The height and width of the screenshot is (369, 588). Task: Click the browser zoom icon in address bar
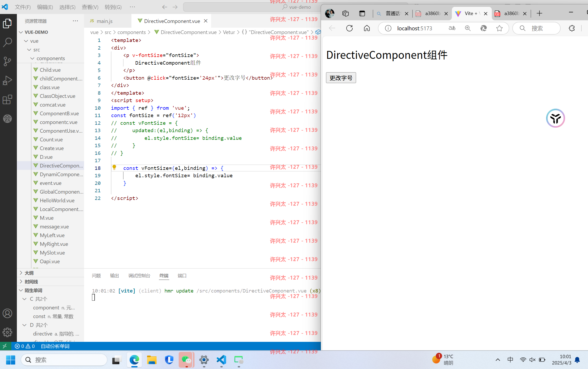coord(468,28)
